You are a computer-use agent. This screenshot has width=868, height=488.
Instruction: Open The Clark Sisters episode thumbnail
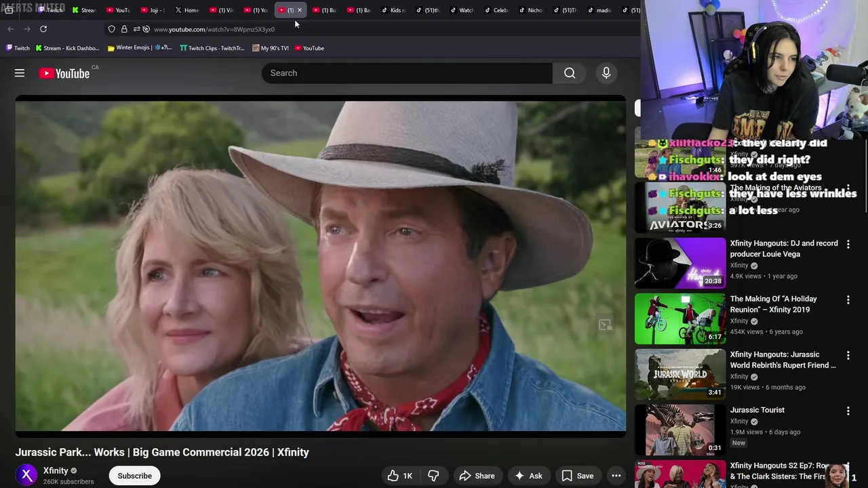click(x=680, y=474)
